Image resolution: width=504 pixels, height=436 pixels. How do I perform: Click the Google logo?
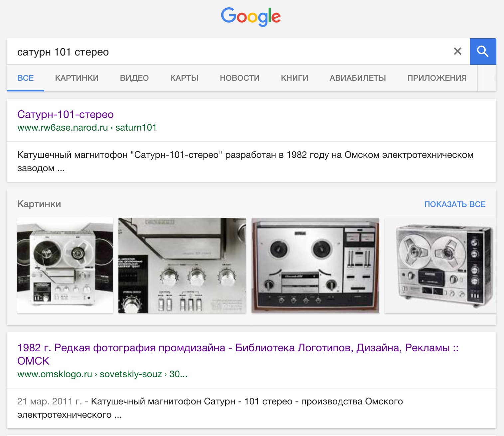(x=251, y=17)
